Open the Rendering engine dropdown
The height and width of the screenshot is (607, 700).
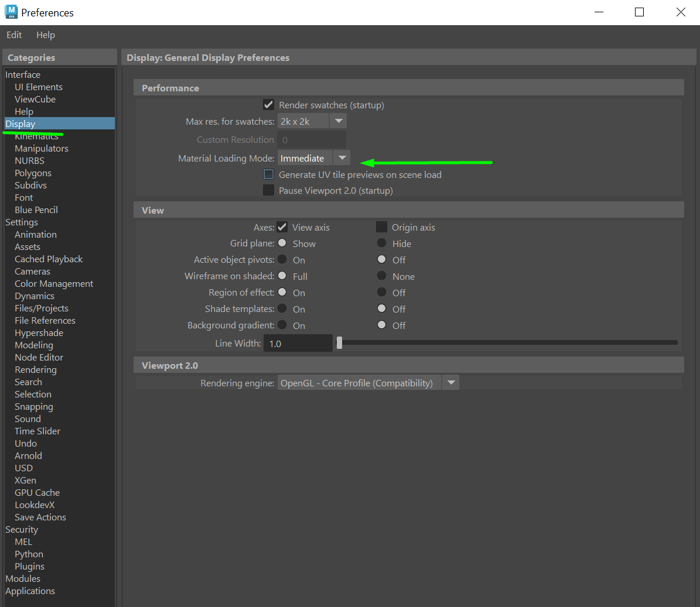450,382
